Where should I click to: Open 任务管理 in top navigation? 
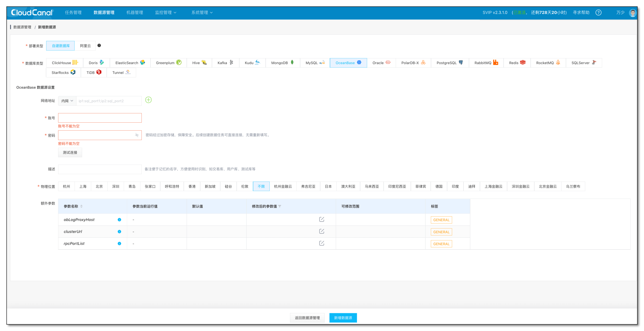(73, 12)
